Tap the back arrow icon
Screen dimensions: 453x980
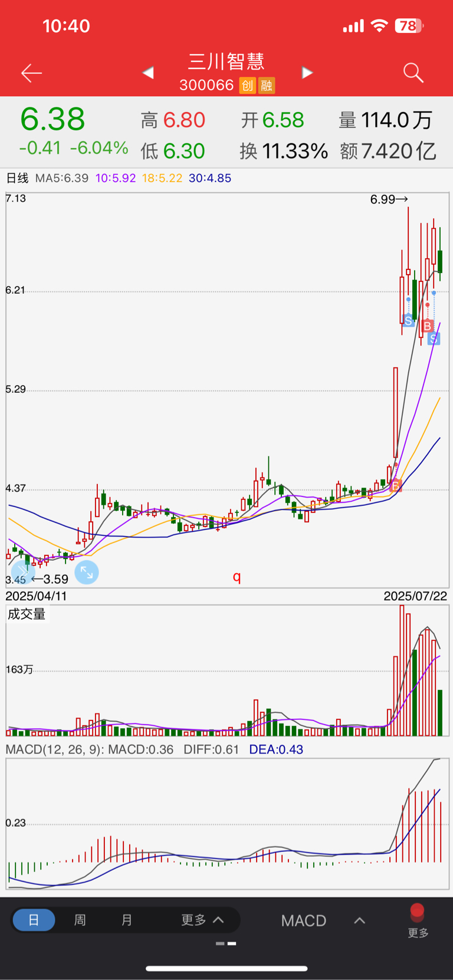pyautogui.click(x=31, y=73)
